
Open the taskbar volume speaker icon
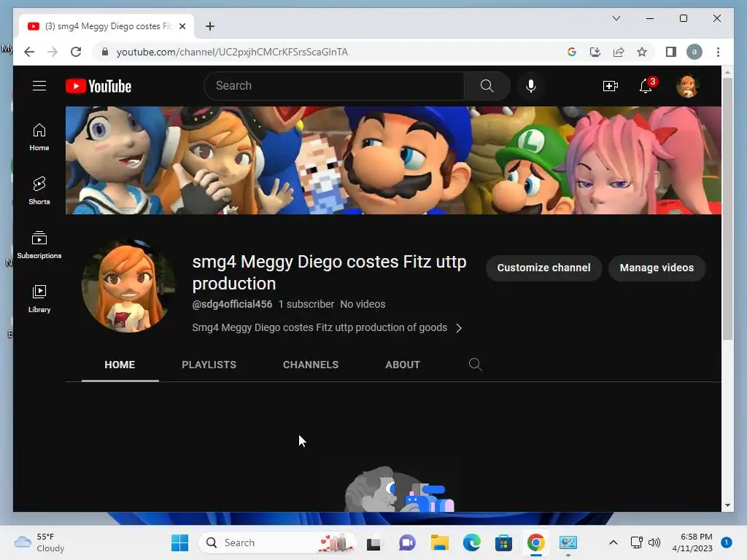point(654,542)
